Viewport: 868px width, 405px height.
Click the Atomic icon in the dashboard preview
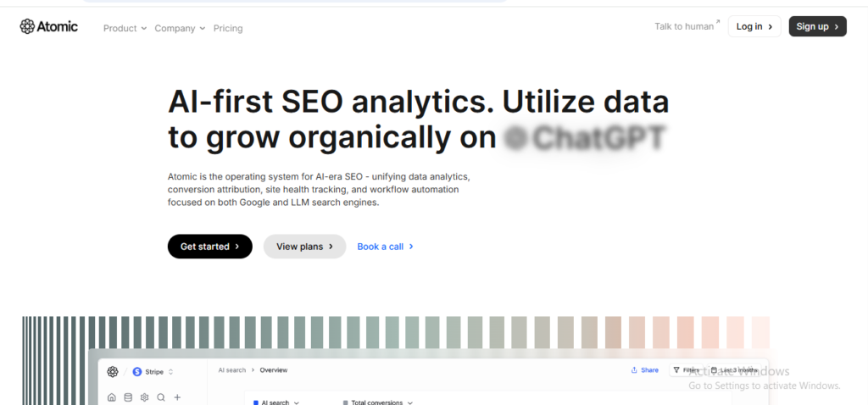[x=113, y=371]
